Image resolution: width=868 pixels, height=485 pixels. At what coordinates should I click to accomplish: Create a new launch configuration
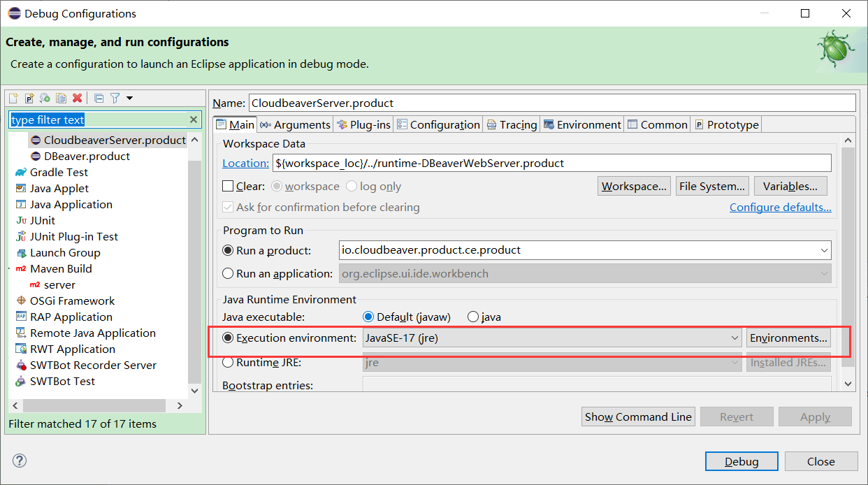tap(13, 98)
